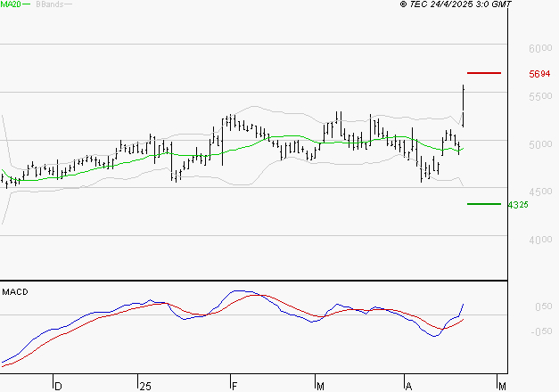
Task: Click the F month marker on time axis
Action: point(234,386)
